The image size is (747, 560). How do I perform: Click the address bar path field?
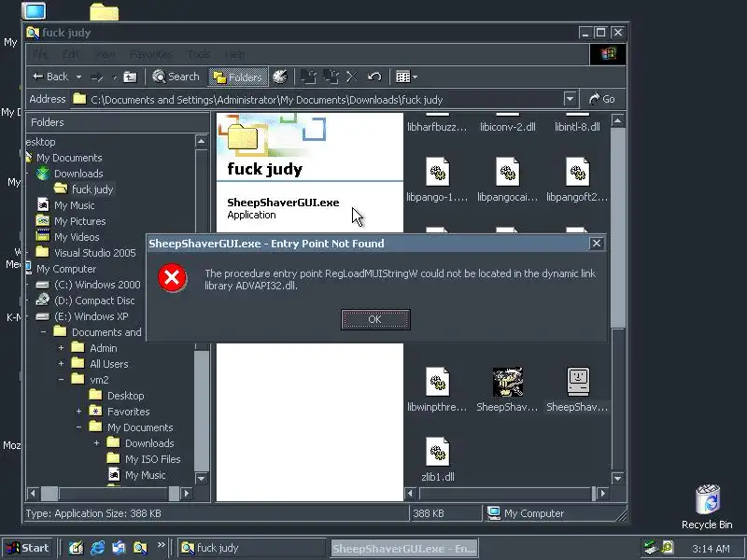pyautogui.click(x=317, y=100)
